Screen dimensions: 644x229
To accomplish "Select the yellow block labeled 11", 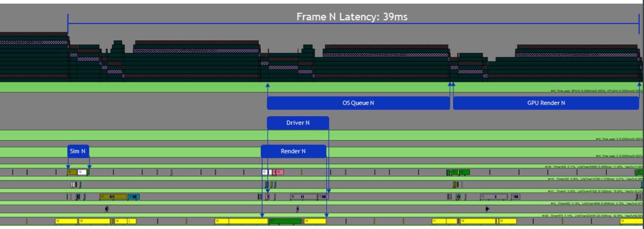I will click(439, 221).
